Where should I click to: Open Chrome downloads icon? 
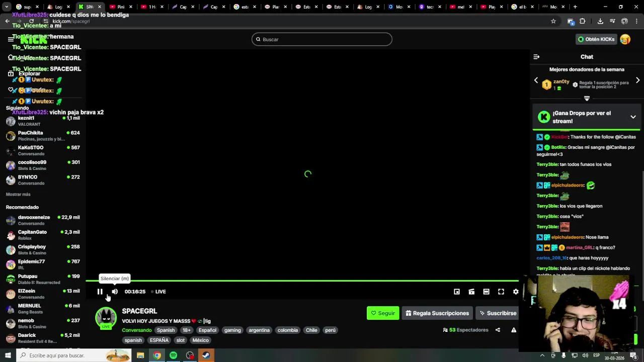(600, 21)
